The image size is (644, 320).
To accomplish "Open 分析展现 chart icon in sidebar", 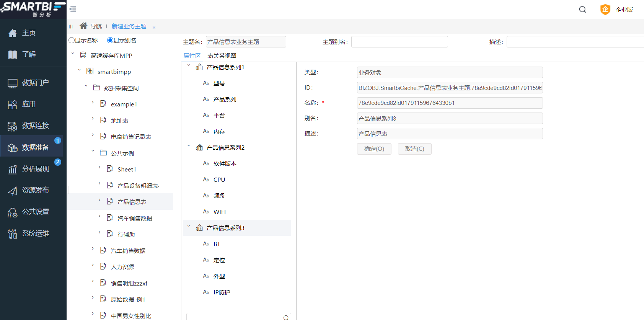I will pyautogui.click(x=13, y=169).
